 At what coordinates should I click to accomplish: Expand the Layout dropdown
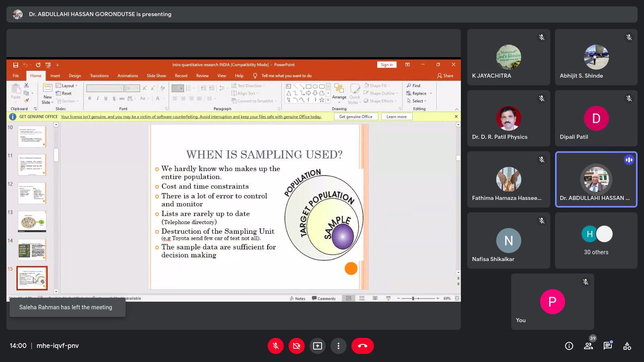tap(67, 86)
